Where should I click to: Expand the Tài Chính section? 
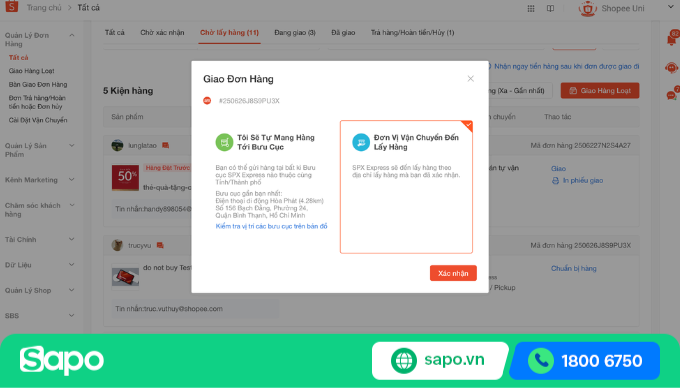coord(72,239)
